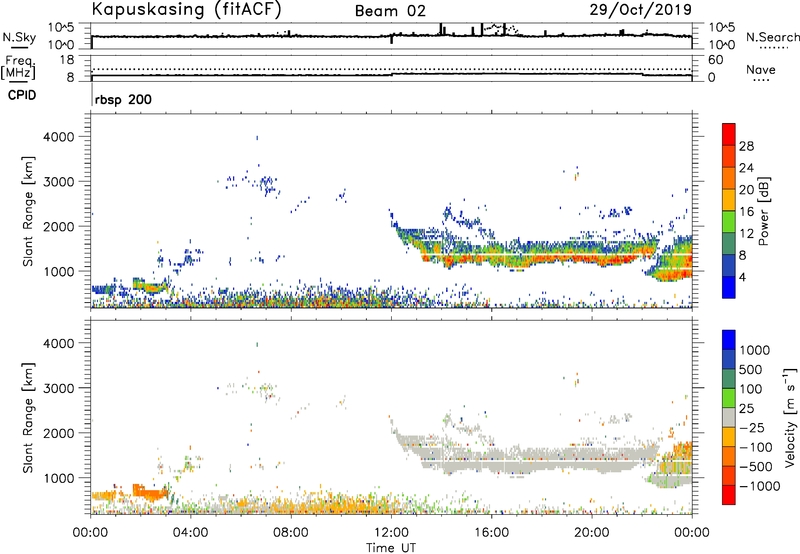Click the 3000 tick on the velocity panel axis
Viewport: 800px width, 554px height.
[59, 388]
